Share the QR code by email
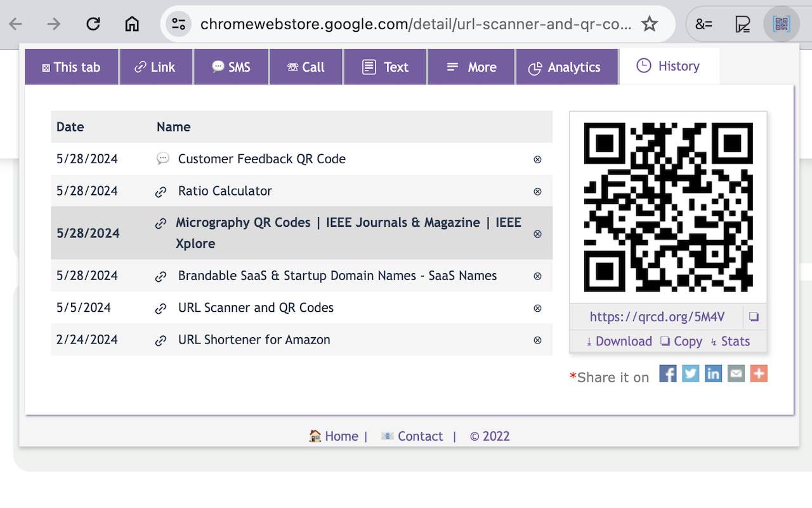The width and height of the screenshot is (812, 508). (736, 373)
